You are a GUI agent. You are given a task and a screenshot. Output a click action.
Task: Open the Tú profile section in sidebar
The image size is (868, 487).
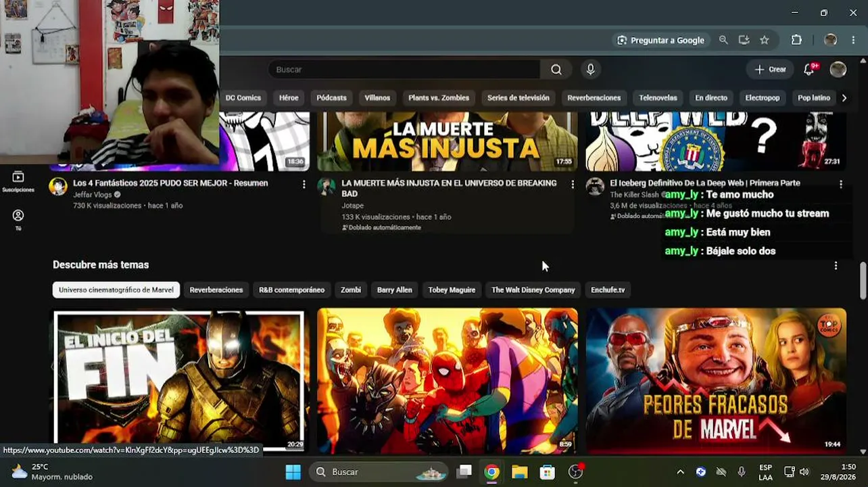18,220
